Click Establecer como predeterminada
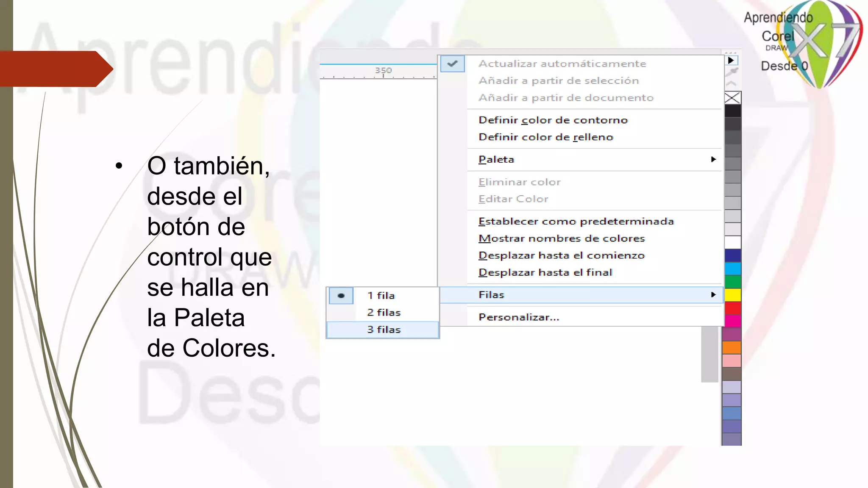Screen dimensions: 868x488 pos(576,222)
